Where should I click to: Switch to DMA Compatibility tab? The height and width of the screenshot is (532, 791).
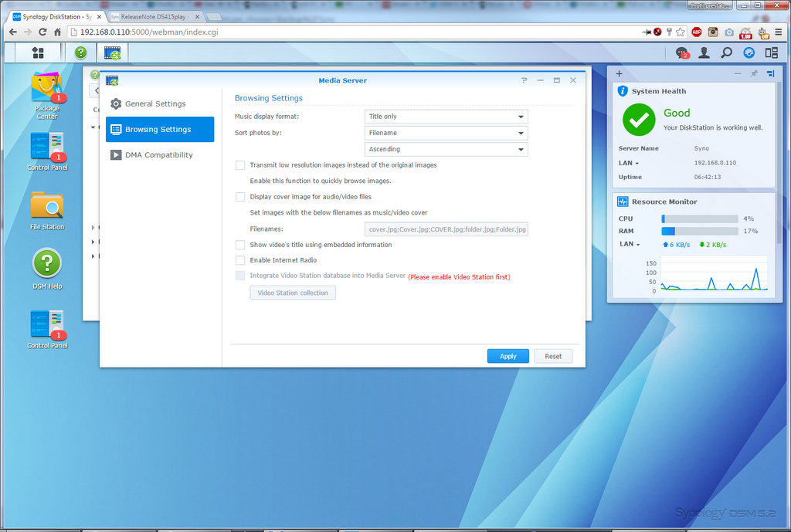[158, 155]
